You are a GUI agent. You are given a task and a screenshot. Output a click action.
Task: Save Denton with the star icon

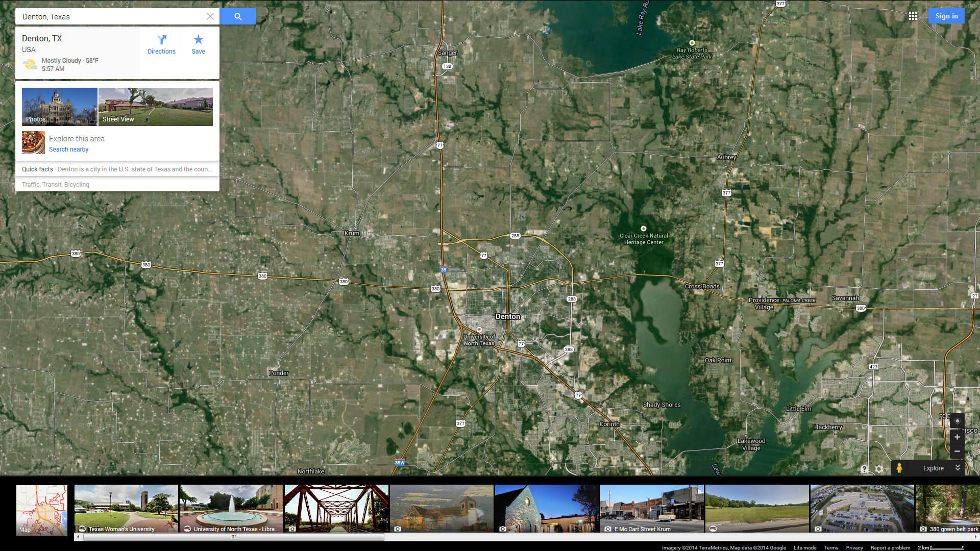tap(198, 44)
